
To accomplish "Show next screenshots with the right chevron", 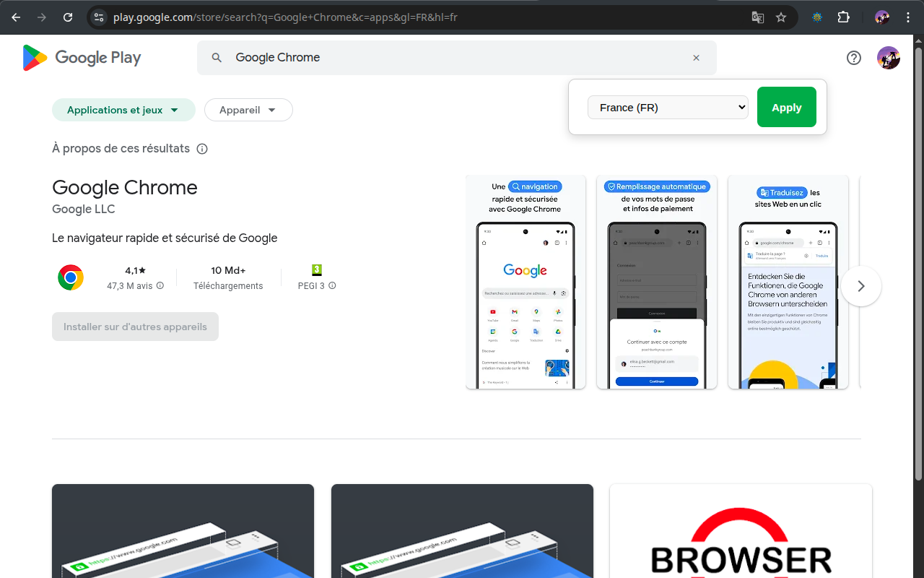I will (860, 286).
